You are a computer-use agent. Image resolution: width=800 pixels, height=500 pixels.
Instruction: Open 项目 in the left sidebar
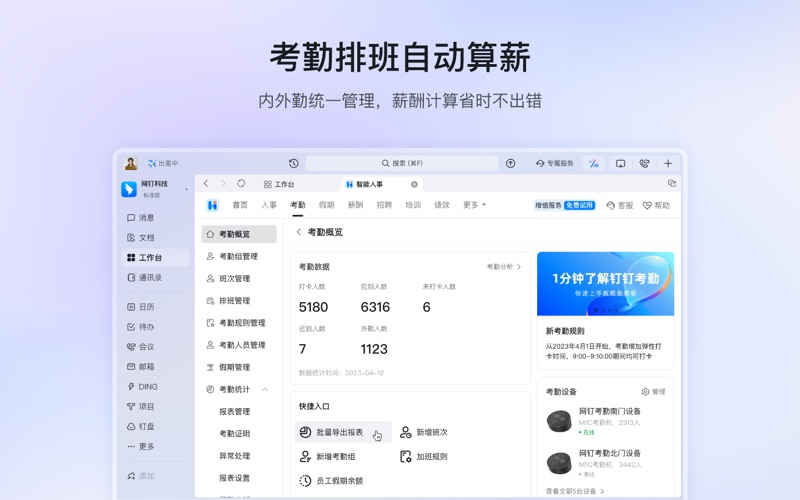tap(155, 406)
